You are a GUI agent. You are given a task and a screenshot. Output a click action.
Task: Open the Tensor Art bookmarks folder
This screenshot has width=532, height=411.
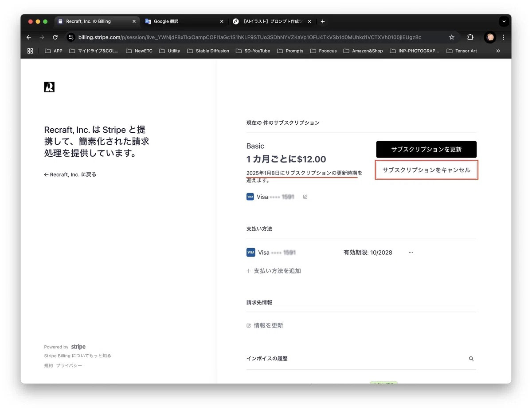[x=462, y=51]
